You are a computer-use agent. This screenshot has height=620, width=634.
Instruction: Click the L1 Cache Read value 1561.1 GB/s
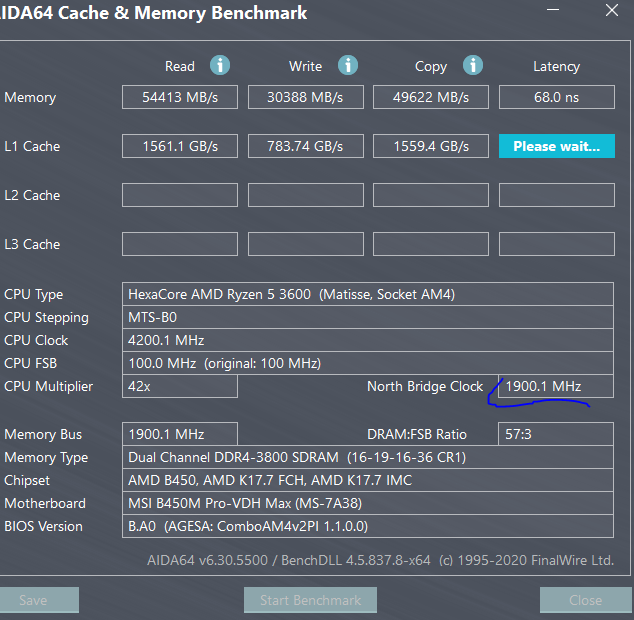pyautogui.click(x=180, y=146)
